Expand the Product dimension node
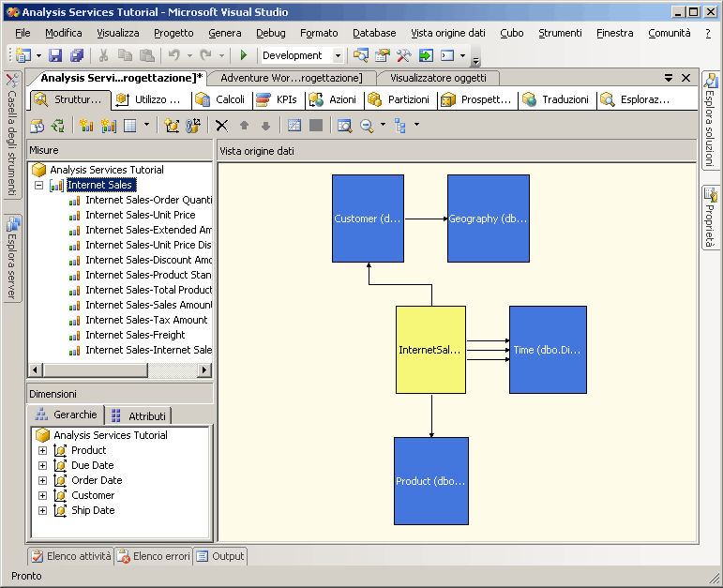Image resolution: width=723 pixels, height=588 pixels. tap(42, 450)
